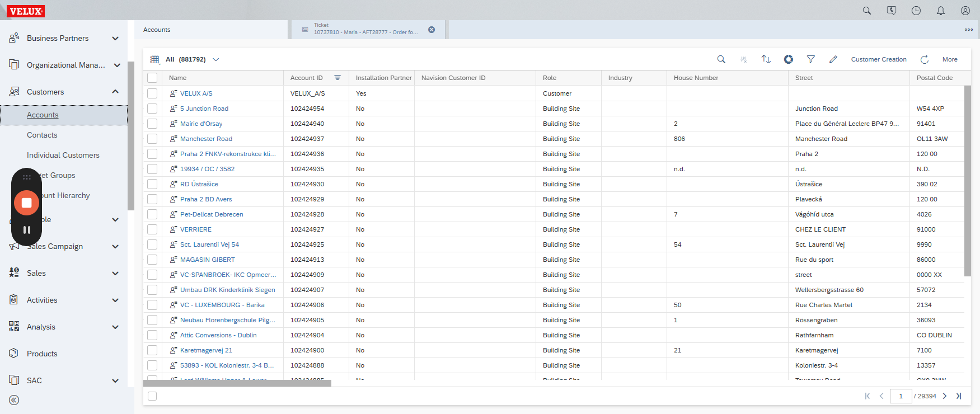Refresh the accounts list
The width and height of the screenshot is (980, 414).
tap(924, 59)
